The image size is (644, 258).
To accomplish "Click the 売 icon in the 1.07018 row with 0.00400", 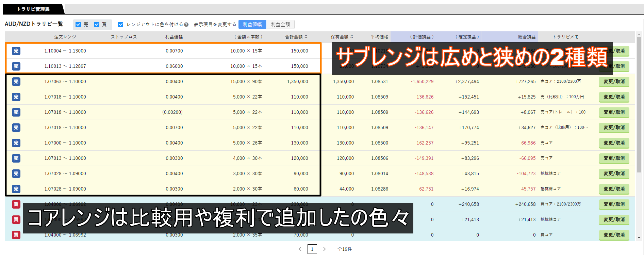I will coord(16,97).
